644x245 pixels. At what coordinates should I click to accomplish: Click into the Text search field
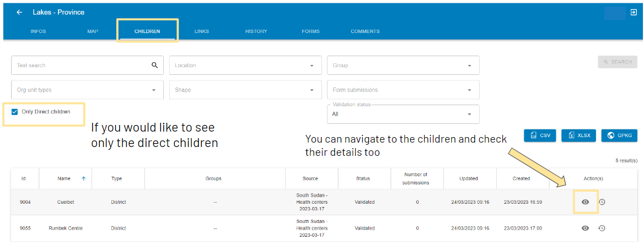tap(82, 66)
